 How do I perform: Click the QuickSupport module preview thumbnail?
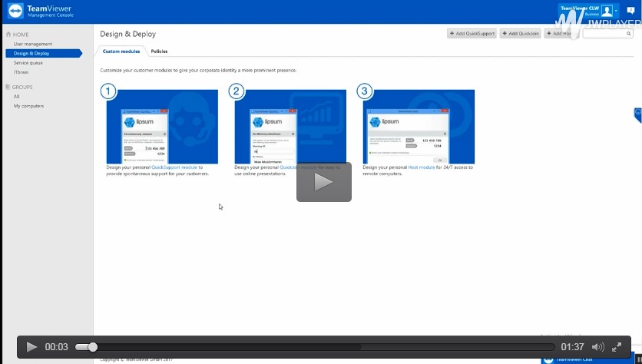click(162, 127)
